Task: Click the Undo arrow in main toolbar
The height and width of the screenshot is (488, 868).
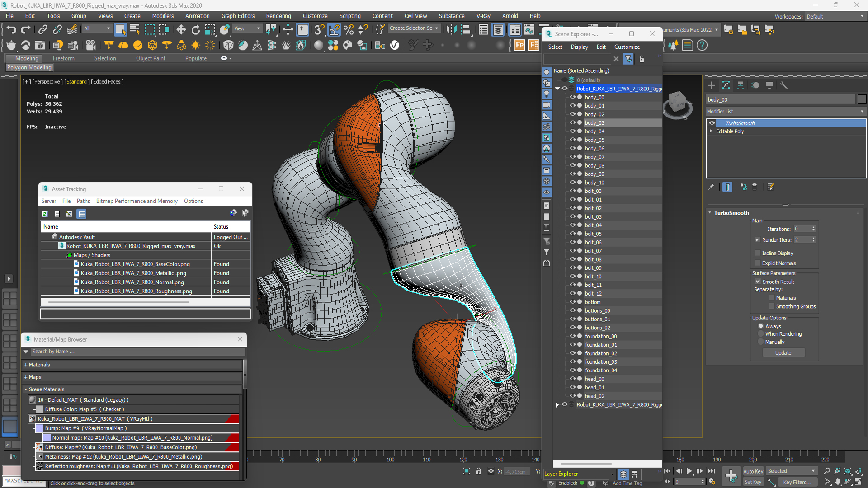Action: click(x=11, y=30)
